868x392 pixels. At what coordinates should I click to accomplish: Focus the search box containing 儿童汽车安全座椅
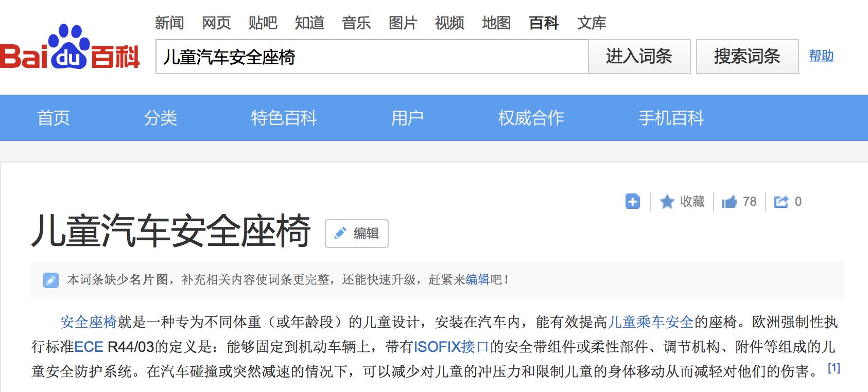coord(371,57)
